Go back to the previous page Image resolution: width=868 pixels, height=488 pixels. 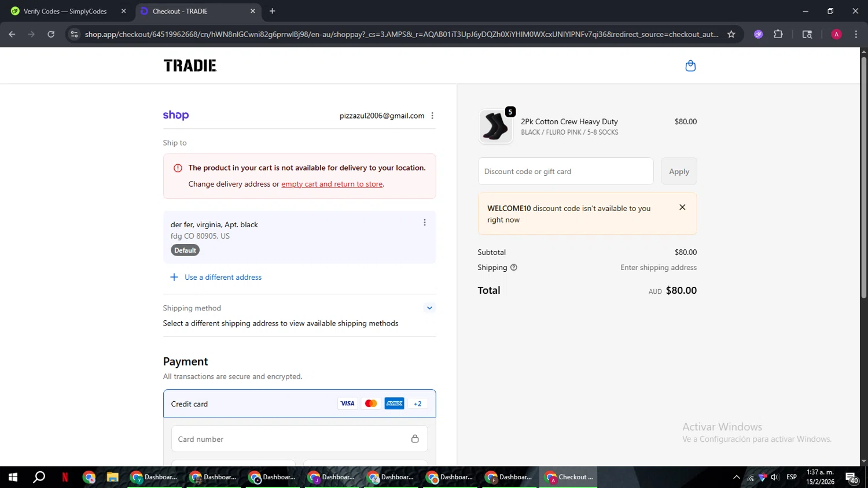coord(12,34)
